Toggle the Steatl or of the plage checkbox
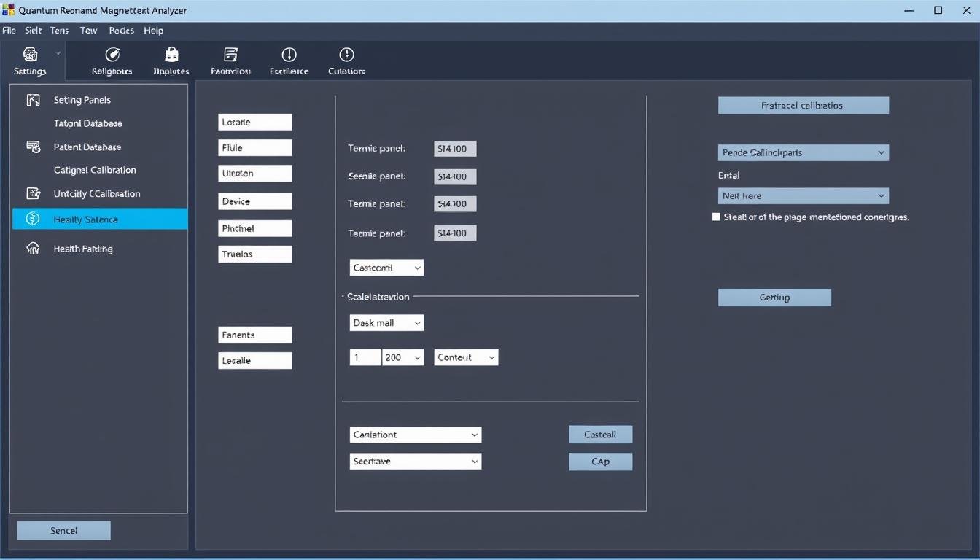Viewport: 980px width, 560px height. [716, 217]
